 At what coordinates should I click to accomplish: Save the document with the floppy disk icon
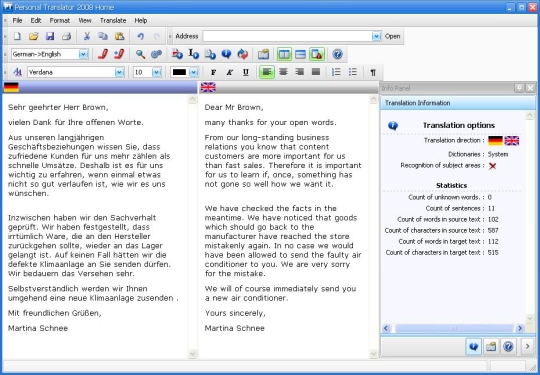(x=50, y=36)
